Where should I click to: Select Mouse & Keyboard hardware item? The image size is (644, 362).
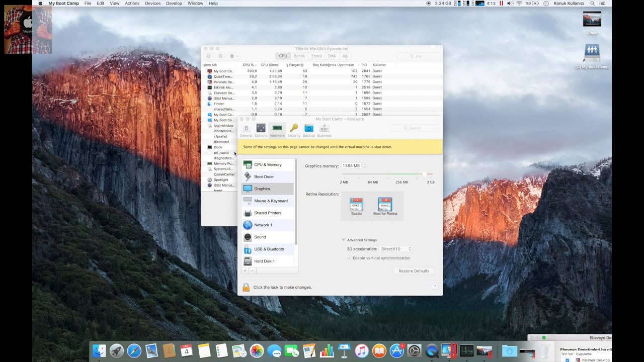[268, 201]
